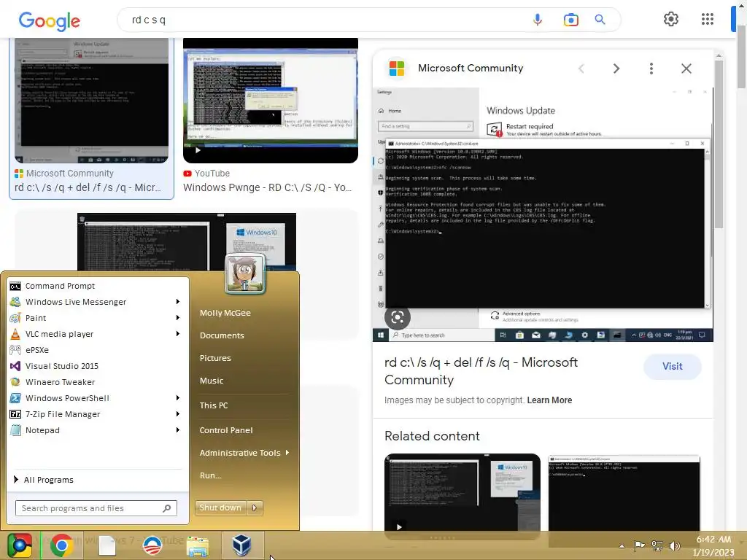Open Shut down options arrow
747x560 pixels.
[255, 508]
